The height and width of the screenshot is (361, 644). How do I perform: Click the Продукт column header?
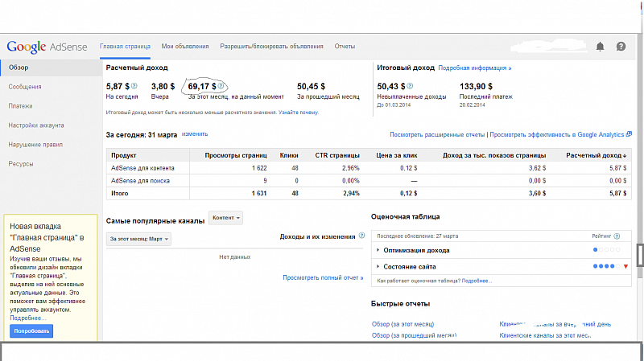tap(124, 155)
